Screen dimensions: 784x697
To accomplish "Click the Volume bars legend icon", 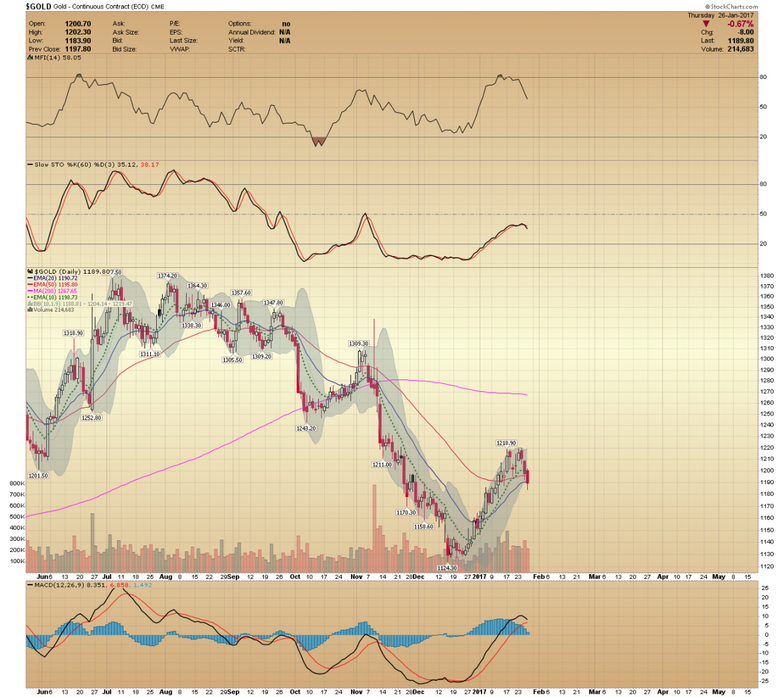I will [x=30, y=310].
